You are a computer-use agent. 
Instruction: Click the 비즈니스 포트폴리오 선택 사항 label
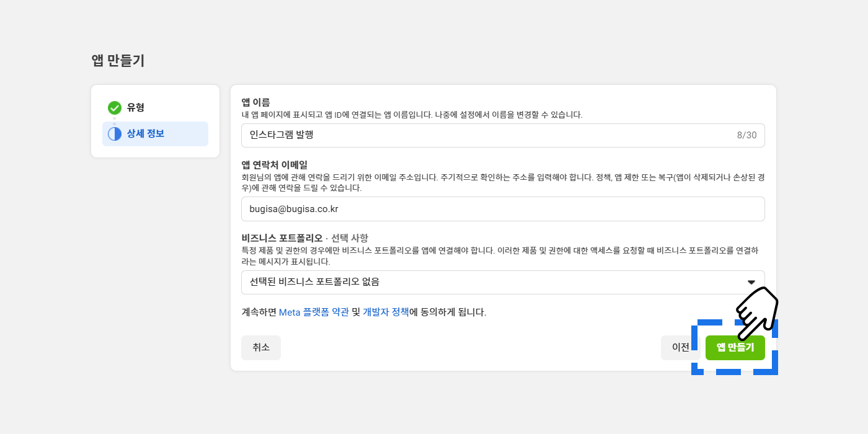click(304, 238)
